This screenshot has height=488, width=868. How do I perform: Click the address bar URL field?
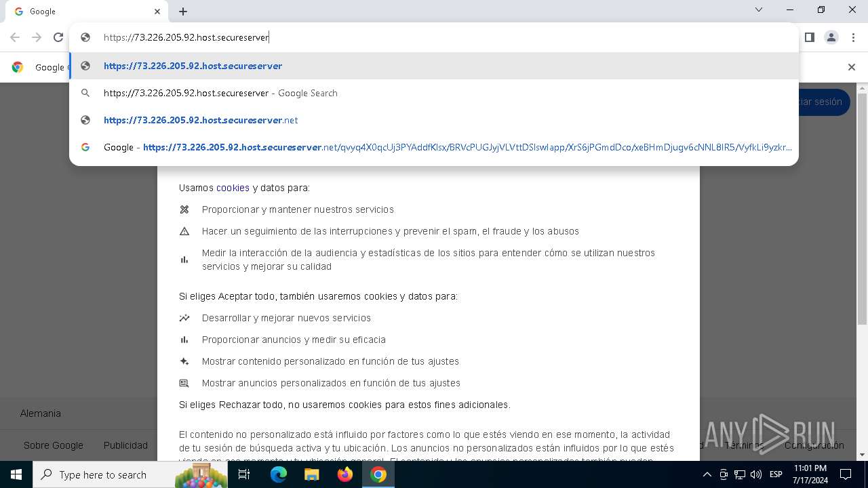[434, 37]
